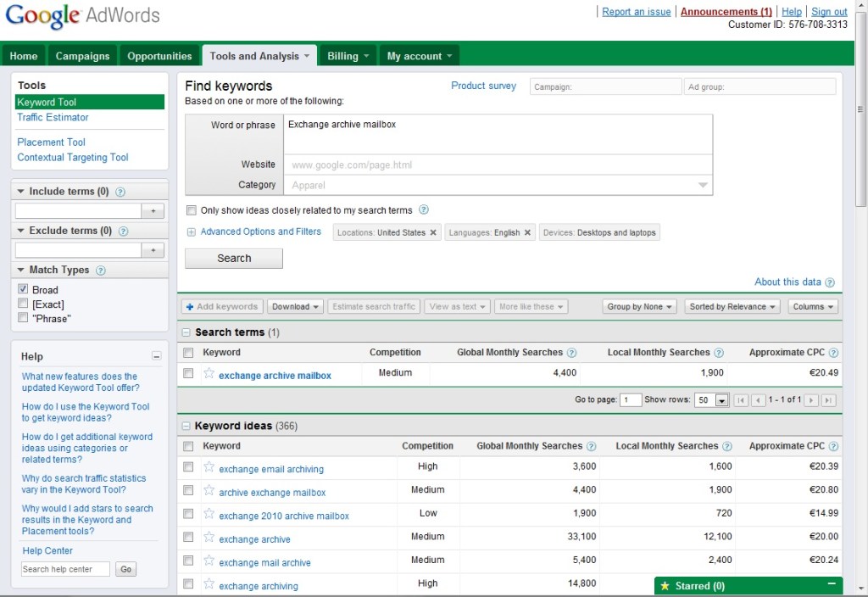868x597 pixels.
Task: Go to next results page arrow
Action: click(811, 400)
